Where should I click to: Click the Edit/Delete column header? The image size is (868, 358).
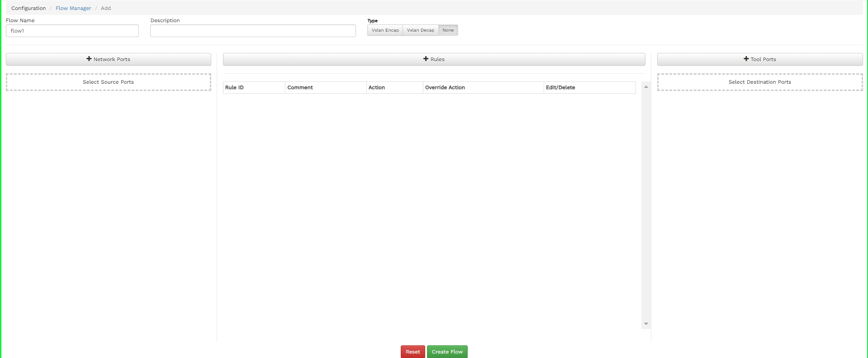[x=560, y=87]
